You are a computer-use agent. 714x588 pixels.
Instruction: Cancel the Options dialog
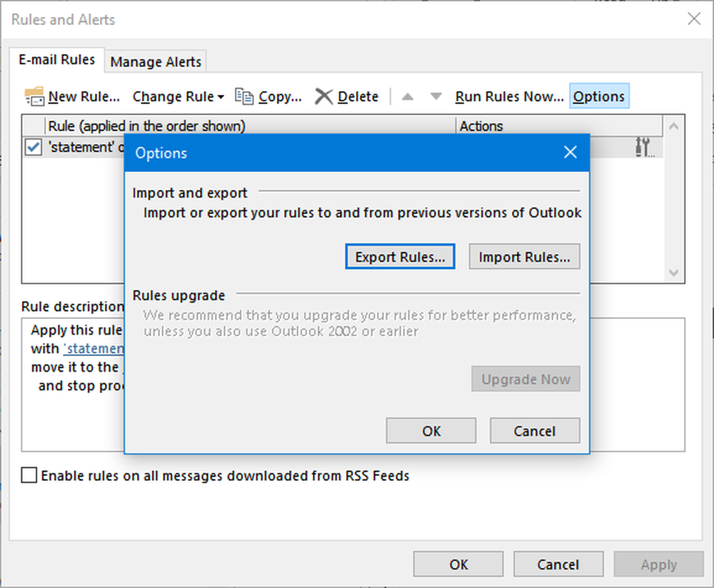pos(534,431)
